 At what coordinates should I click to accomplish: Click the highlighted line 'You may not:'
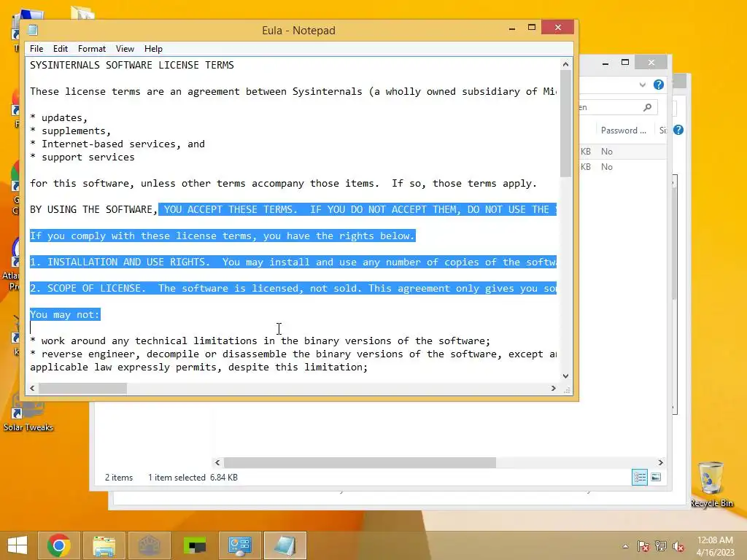tap(65, 314)
